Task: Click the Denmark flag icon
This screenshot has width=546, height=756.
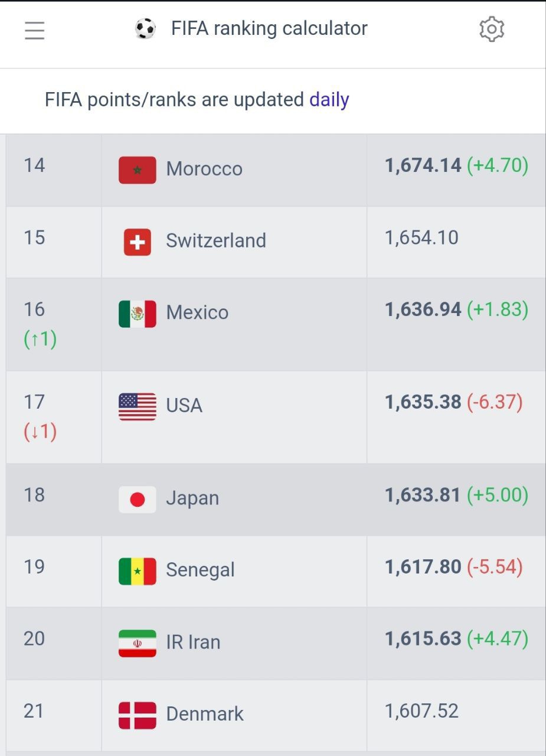Action: coord(137,715)
